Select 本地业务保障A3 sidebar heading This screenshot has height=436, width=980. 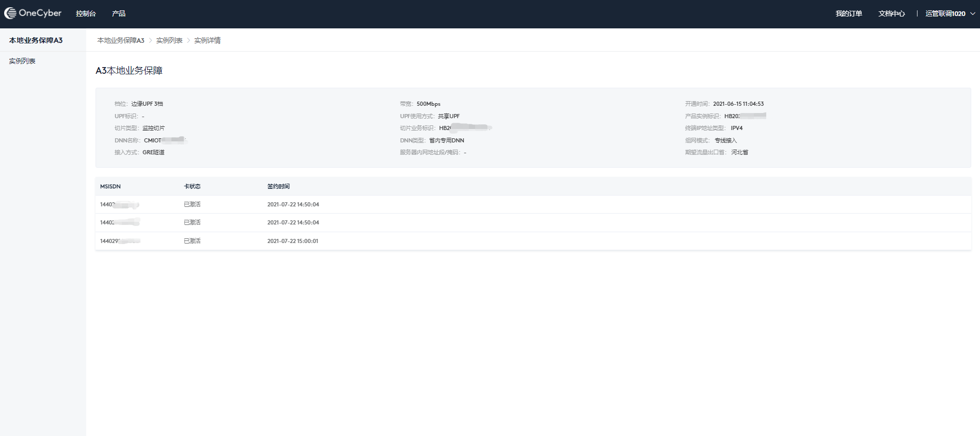click(x=36, y=40)
